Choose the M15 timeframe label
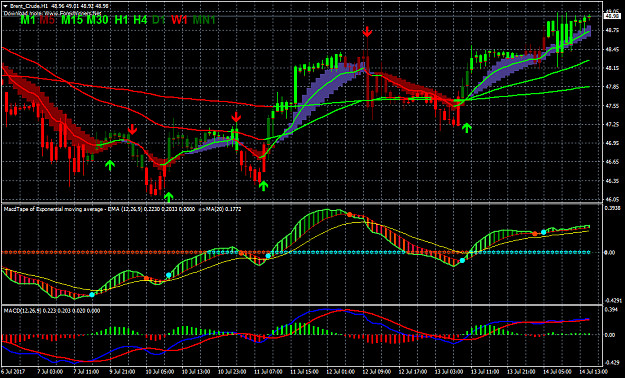The height and width of the screenshot is (378, 625). [72, 20]
